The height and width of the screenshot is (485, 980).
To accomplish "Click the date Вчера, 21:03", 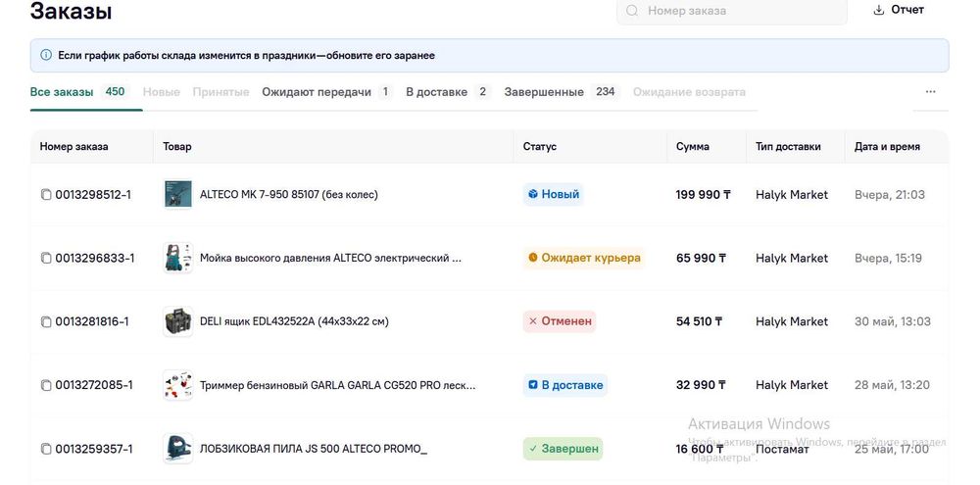I will coord(890,195).
